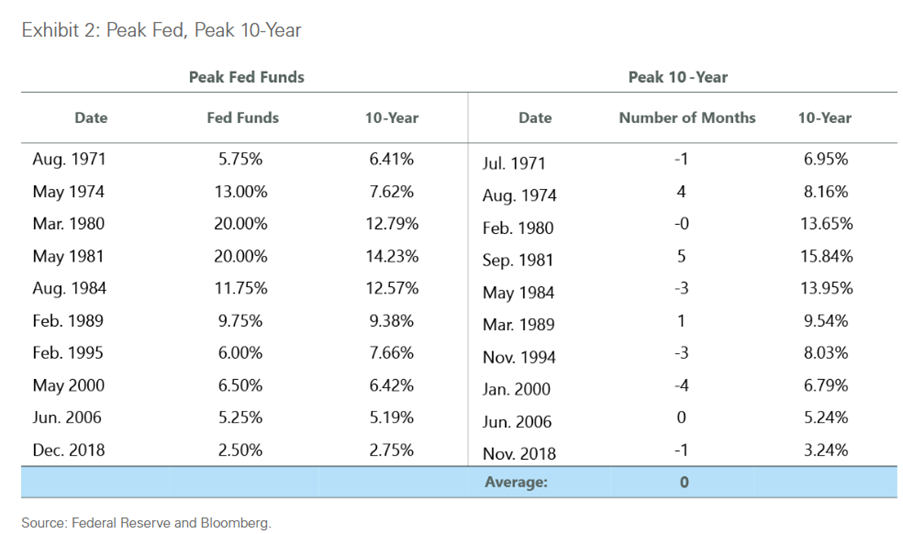Viewport: 903px width, 534px height.
Task: Select the 14.23% 10-Year value
Action: click(x=391, y=256)
